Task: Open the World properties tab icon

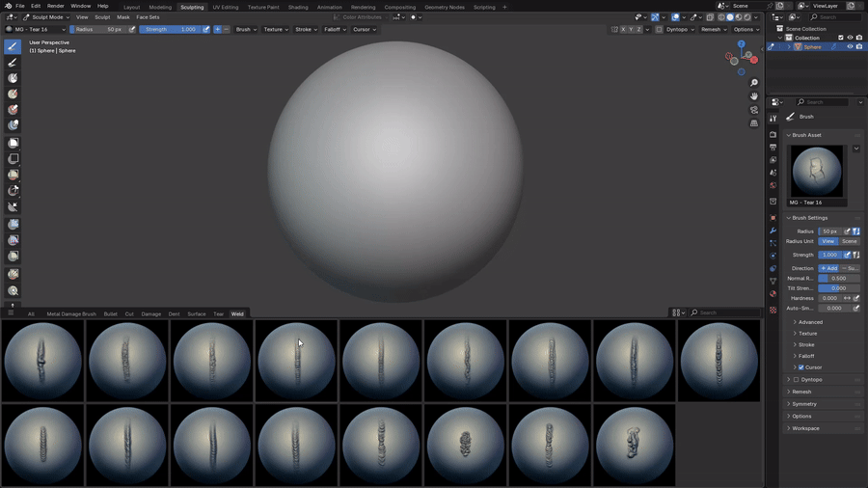Action: 773,185
